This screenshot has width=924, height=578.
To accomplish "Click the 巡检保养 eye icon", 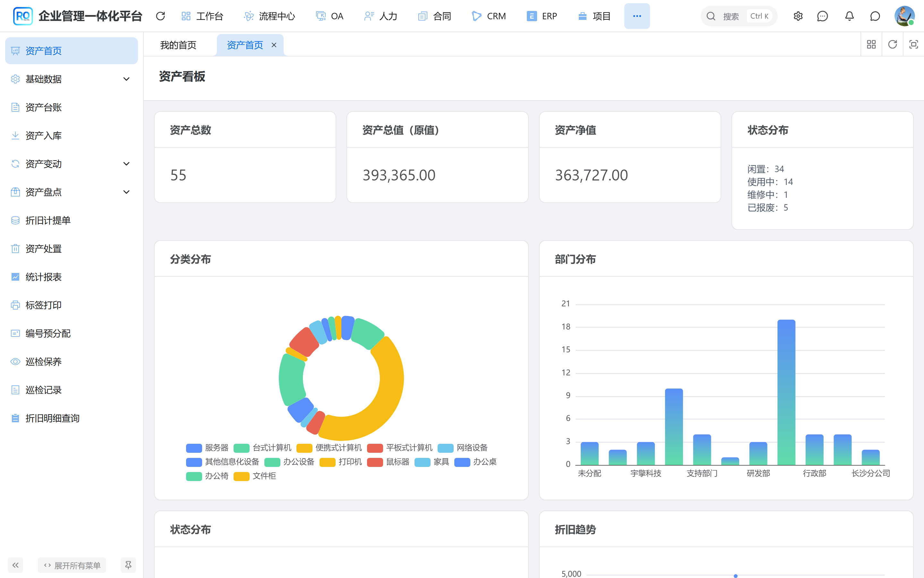I will coord(15,362).
